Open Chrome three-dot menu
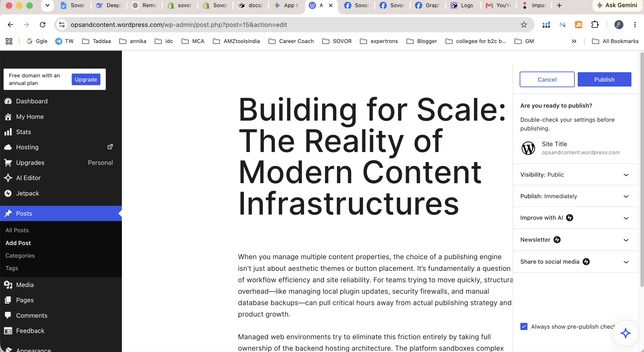Screen dimensions: 644x352 coord(635,25)
